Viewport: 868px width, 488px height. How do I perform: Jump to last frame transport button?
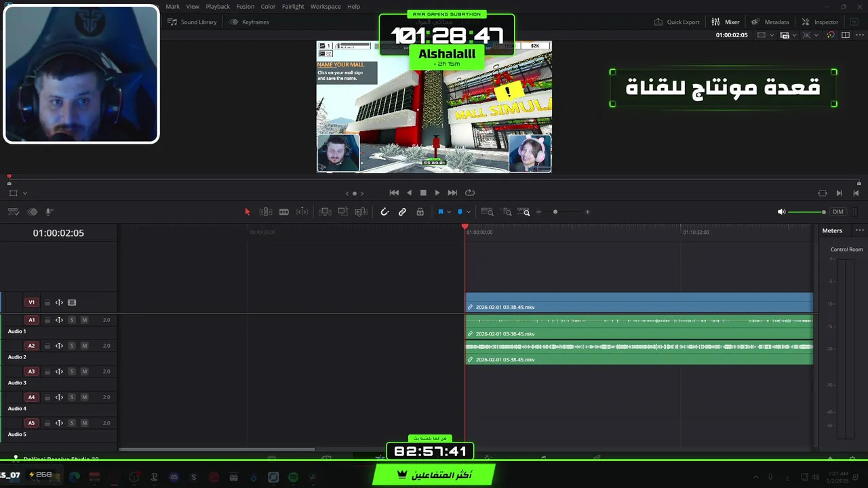tap(452, 193)
